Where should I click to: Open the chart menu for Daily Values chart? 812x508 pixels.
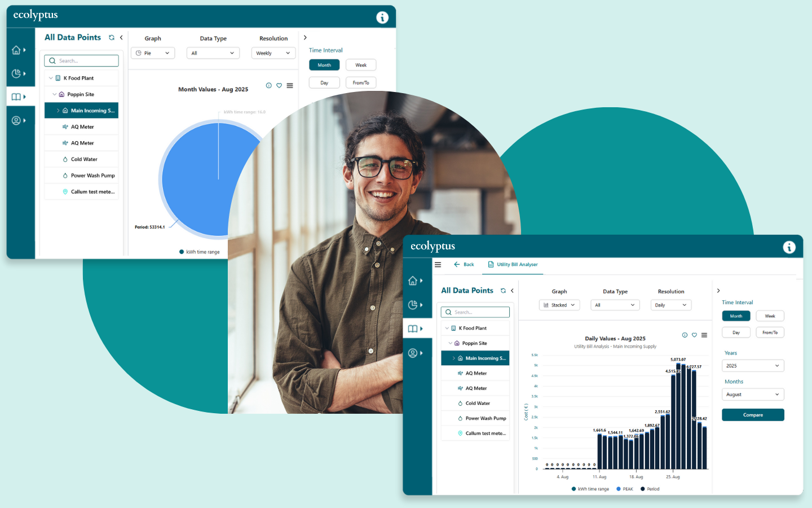click(704, 335)
